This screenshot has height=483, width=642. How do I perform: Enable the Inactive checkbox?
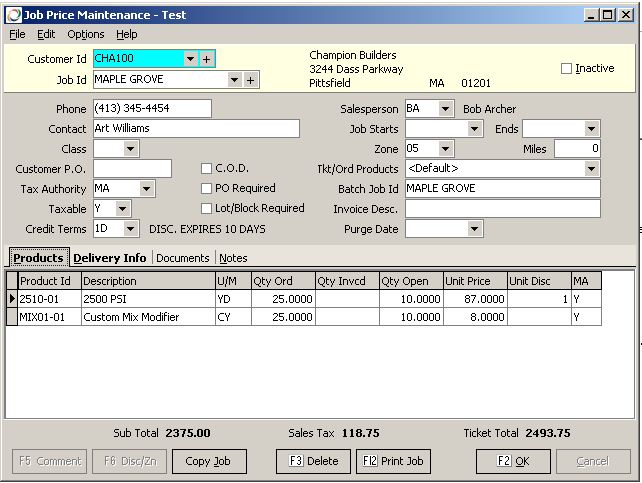pyautogui.click(x=567, y=69)
